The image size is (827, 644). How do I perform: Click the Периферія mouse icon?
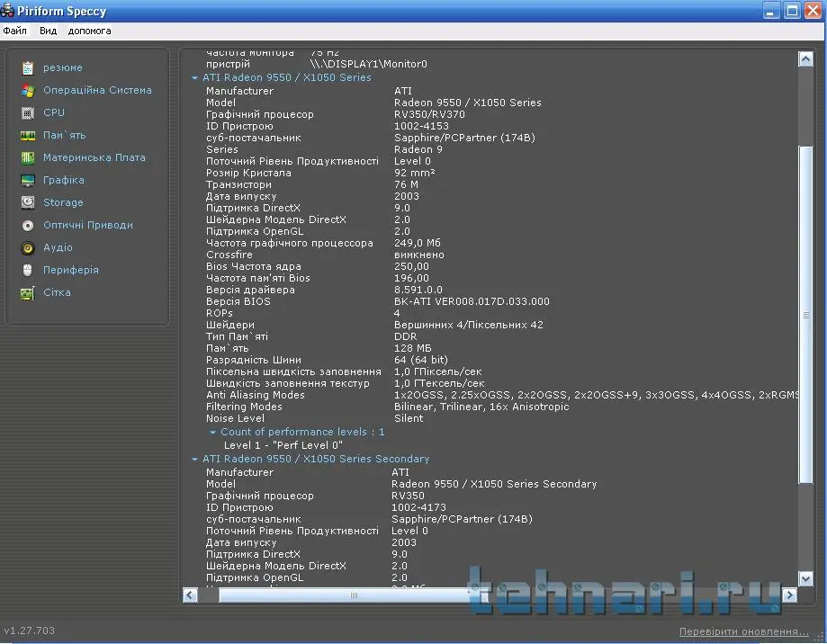(28, 271)
